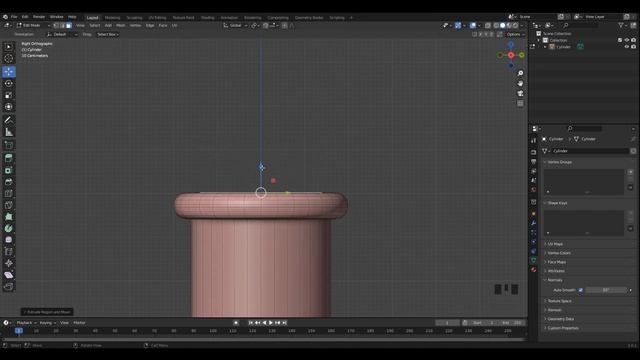This screenshot has height=360, width=640.
Task: Jump to the last frame
Action: point(284,323)
